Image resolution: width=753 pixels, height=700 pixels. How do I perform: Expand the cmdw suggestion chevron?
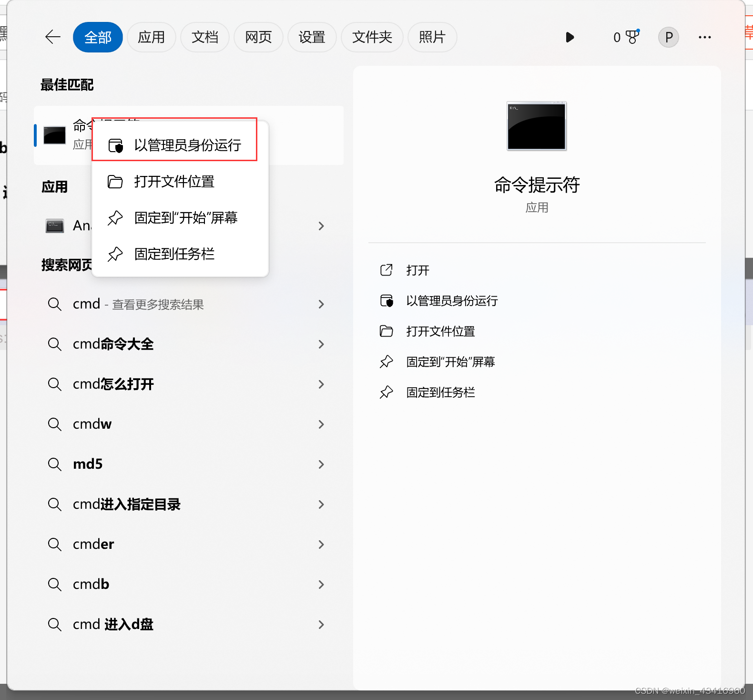pos(321,424)
